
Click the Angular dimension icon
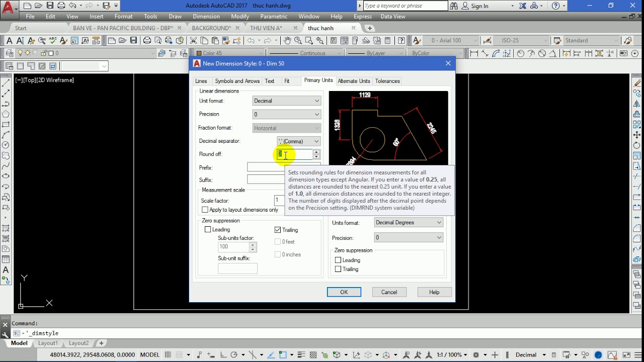click(x=553, y=53)
